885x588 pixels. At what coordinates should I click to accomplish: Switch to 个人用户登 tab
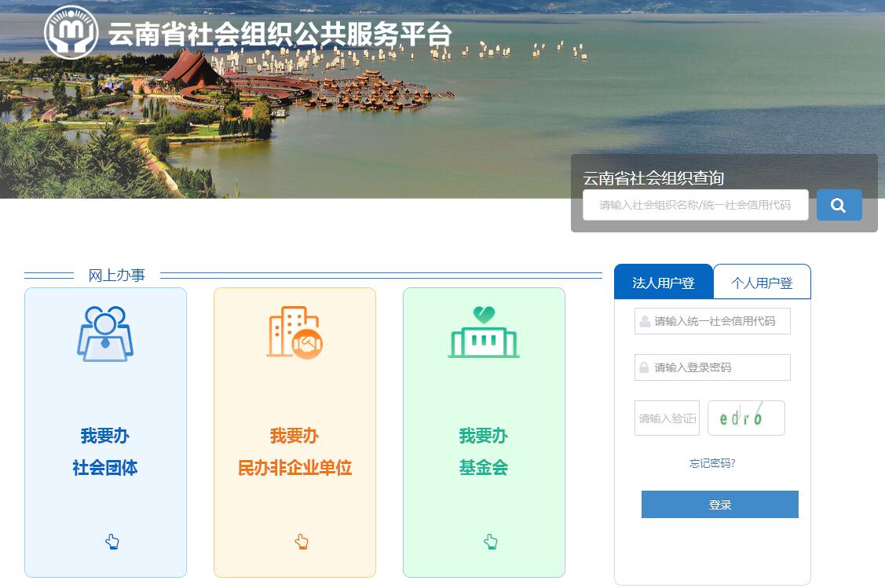pyautogui.click(x=762, y=282)
